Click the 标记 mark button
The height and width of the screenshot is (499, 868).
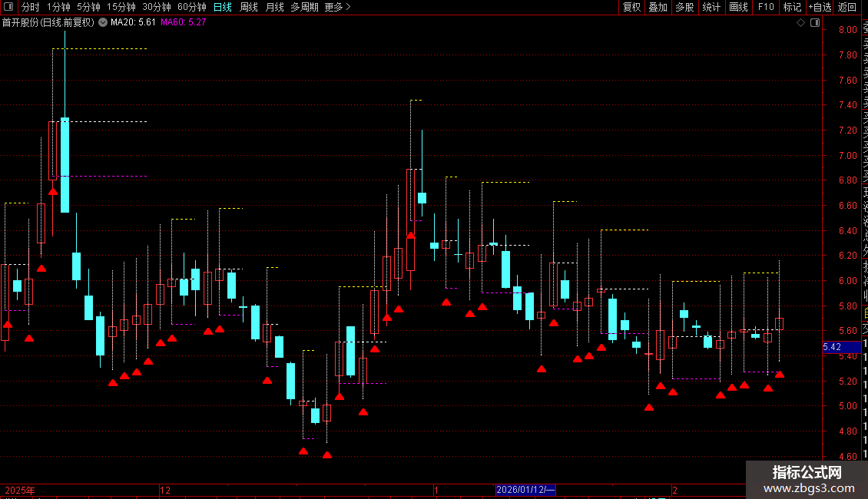click(x=792, y=7)
